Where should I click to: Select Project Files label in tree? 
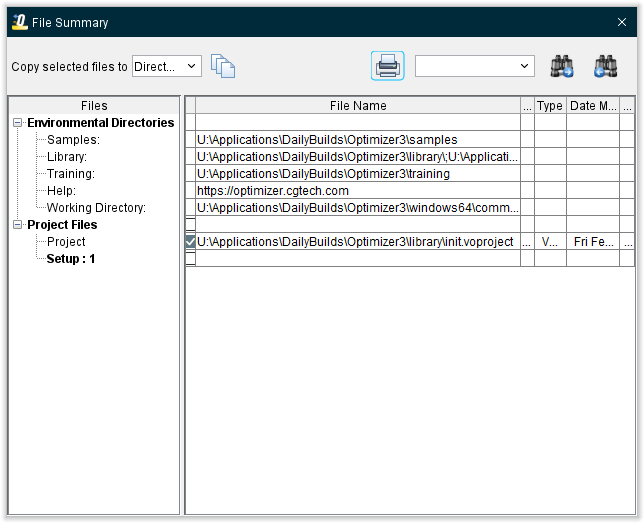click(62, 224)
